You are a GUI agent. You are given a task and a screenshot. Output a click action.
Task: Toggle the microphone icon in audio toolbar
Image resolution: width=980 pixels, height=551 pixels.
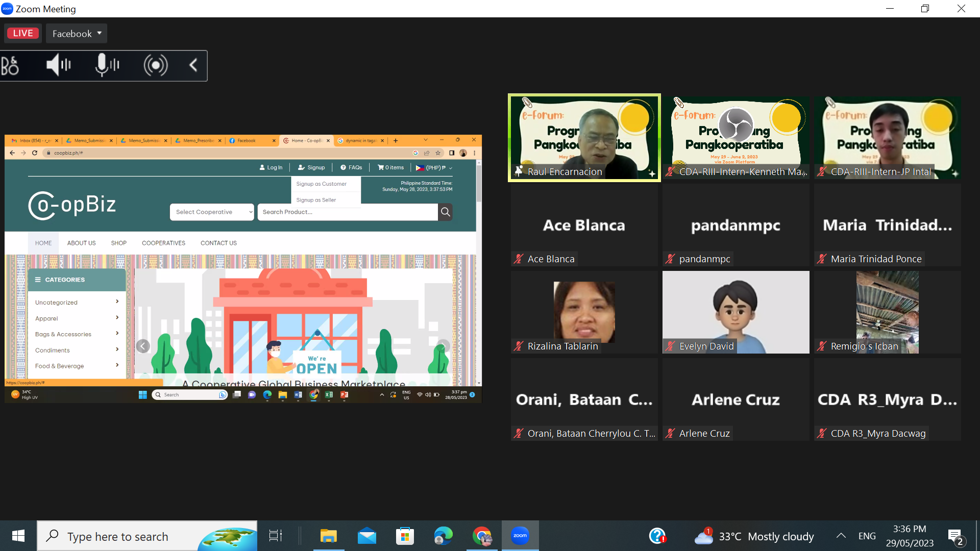[107, 65]
